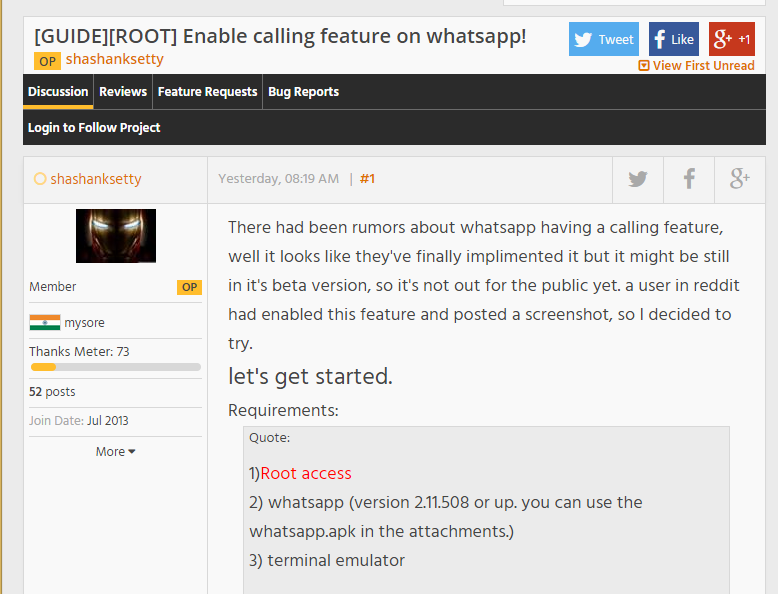778x594 pixels.
Task: Click Login to Follow Project
Action: 94,128
